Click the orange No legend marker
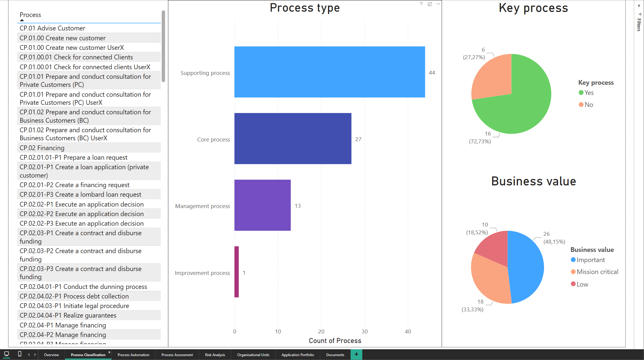The height and width of the screenshot is (360, 644). [x=581, y=104]
